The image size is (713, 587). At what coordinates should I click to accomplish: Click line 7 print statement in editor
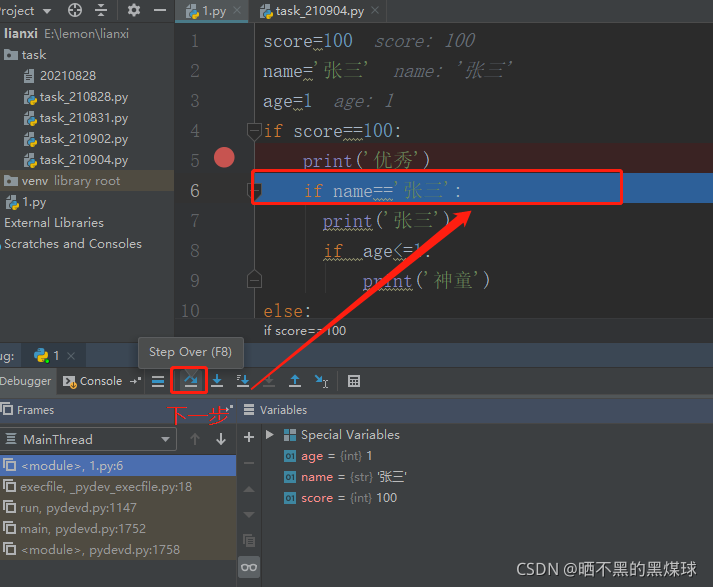click(386, 221)
